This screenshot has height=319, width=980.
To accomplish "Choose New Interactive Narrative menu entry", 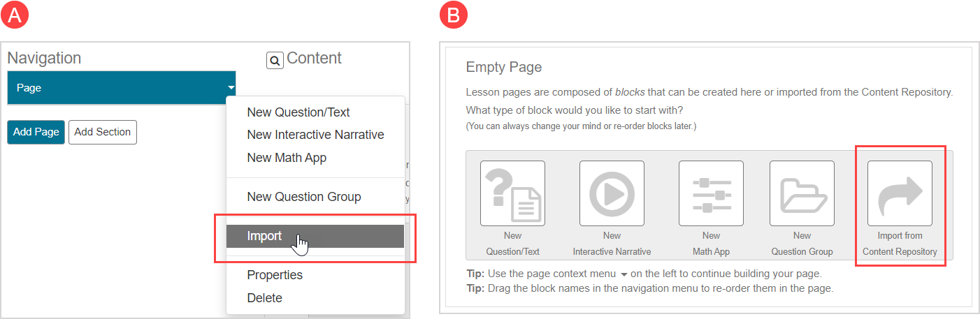I will [x=315, y=135].
